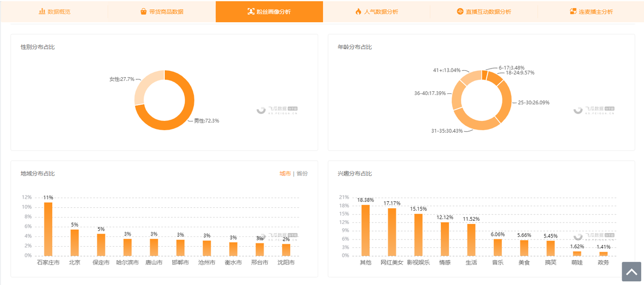Click the 沧州市 bar
The image size is (644, 285).
point(207,248)
